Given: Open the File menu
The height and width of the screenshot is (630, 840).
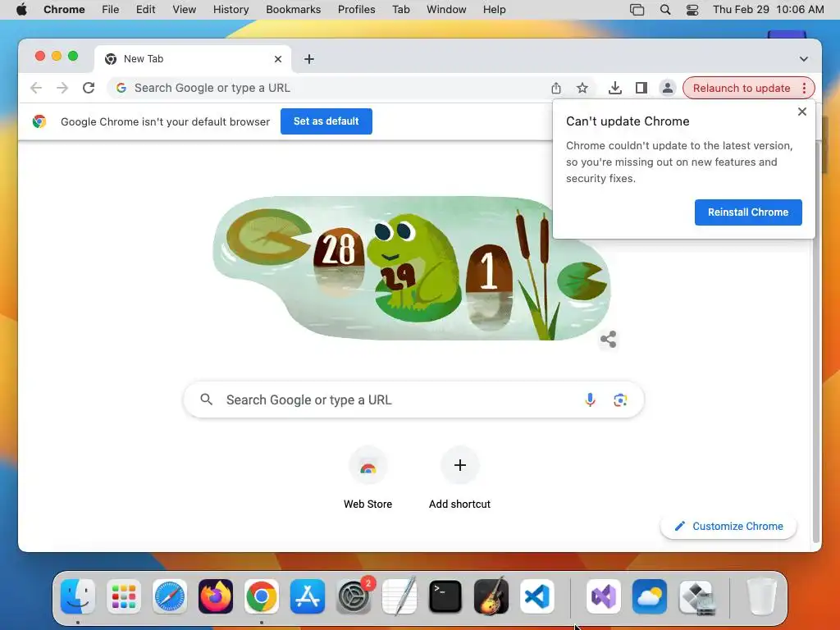Looking at the screenshot, I should point(111,10).
